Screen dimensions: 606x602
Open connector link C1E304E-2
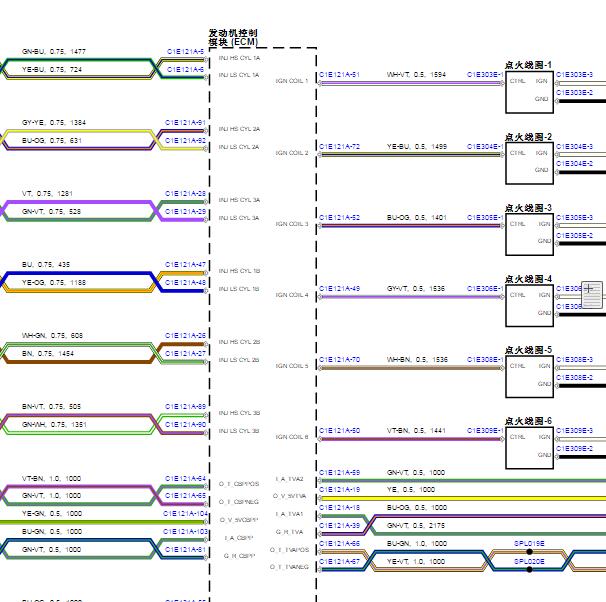coord(574,164)
